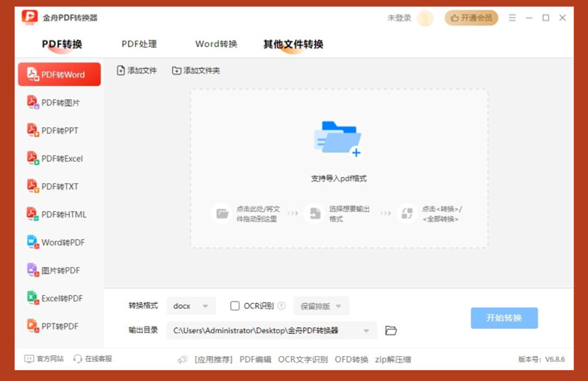The image size is (588, 381).
Task: Open 官方网站 official website link
Action: [44, 359]
